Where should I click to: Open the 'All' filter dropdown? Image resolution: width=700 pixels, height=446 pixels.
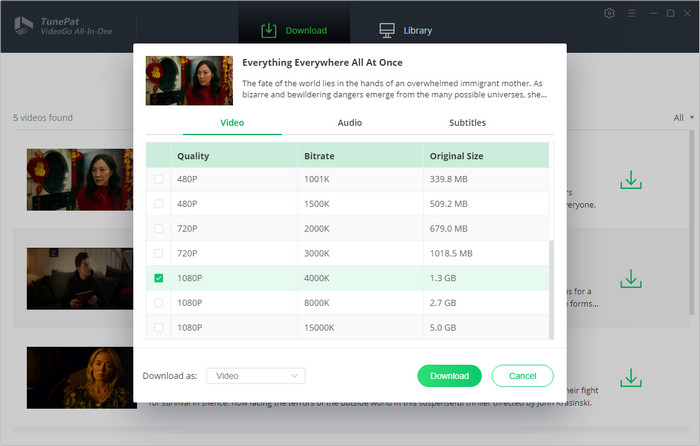684,118
